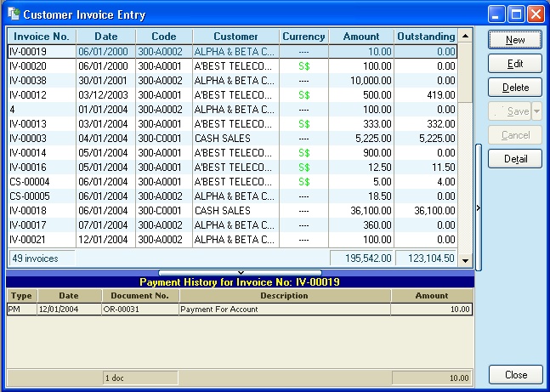Click the Description column header
This screenshot has height=392, width=550.
285,296
